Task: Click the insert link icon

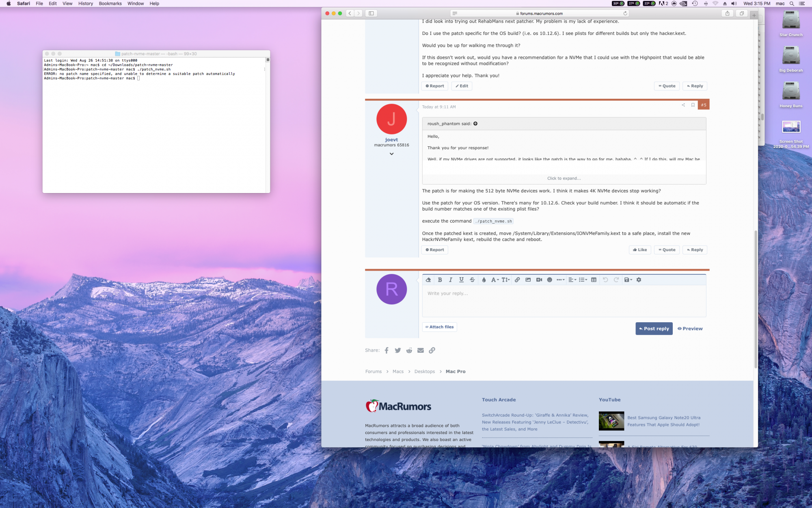Action: tap(517, 280)
